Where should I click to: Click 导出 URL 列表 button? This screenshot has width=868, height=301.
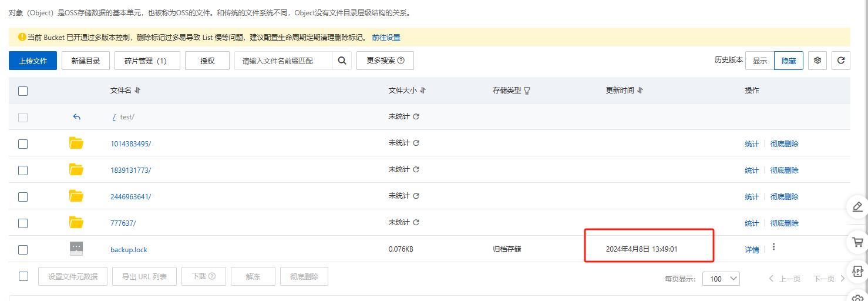click(144, 276)
